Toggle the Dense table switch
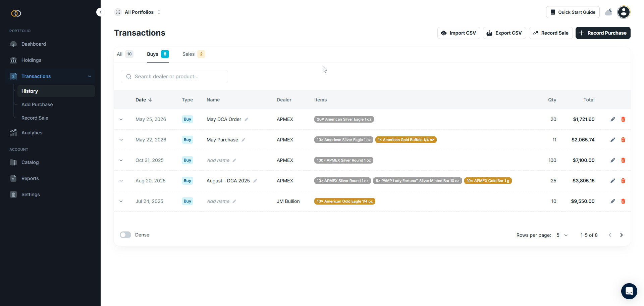The image size is (644, 306). click(x=125, y=235)
